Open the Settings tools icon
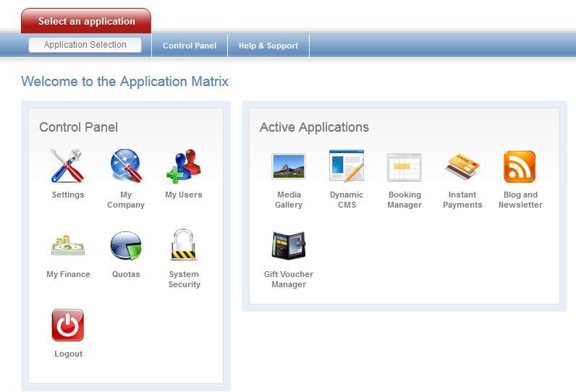The image size is (576, 392). (x=67, y=166)
